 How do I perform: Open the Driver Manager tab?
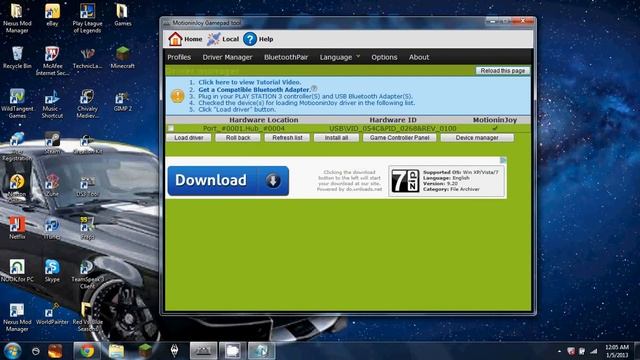pos(227,57)
